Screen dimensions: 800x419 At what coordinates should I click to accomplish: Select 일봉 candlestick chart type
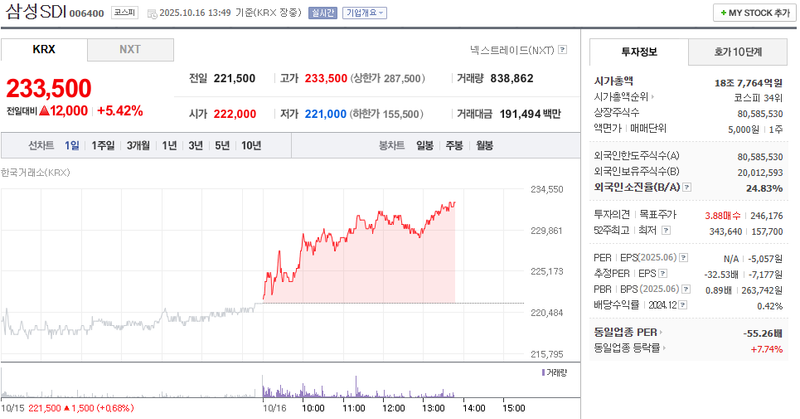(x=425, y=145)
